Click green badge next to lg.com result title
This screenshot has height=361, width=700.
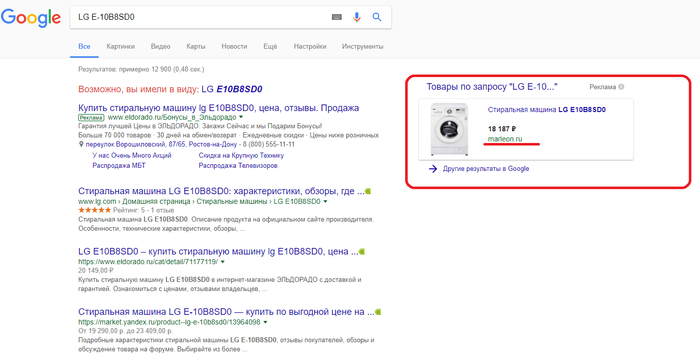[x=368, y=191]
